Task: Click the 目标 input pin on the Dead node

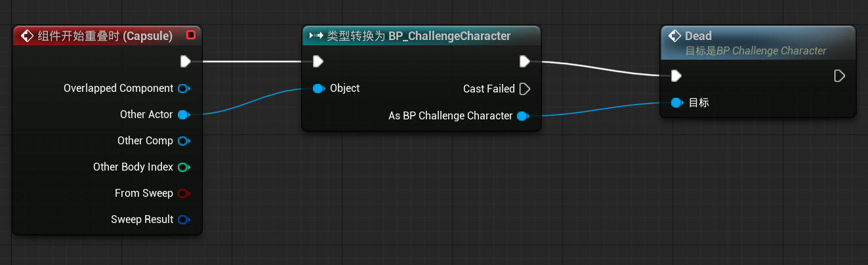Action: [x=678, y=102]
